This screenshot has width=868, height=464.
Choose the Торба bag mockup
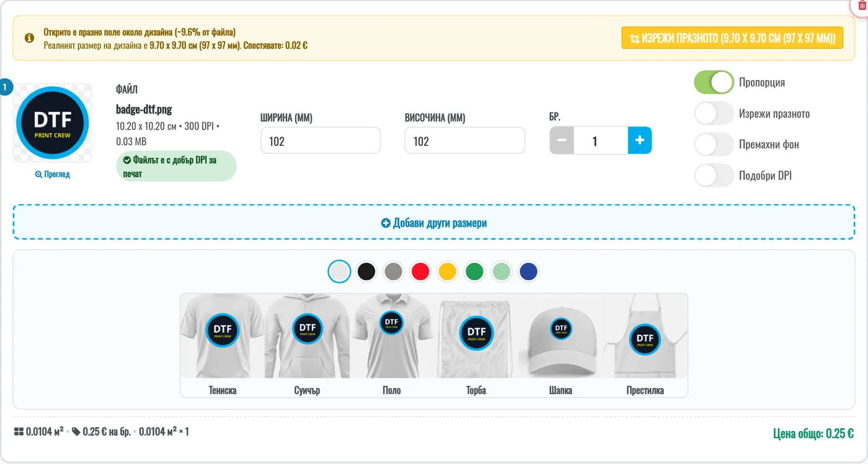coord(476,345)
